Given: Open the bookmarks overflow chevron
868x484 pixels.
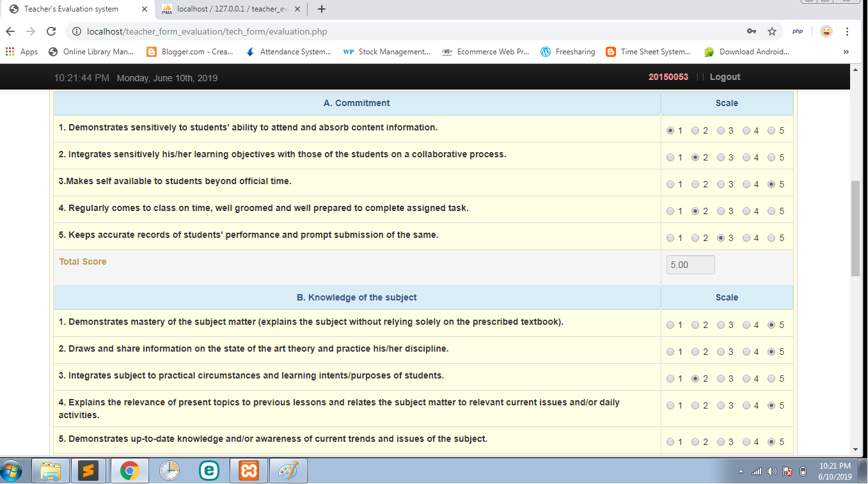Looking at the screenshot, I should (x=846, y=52).
